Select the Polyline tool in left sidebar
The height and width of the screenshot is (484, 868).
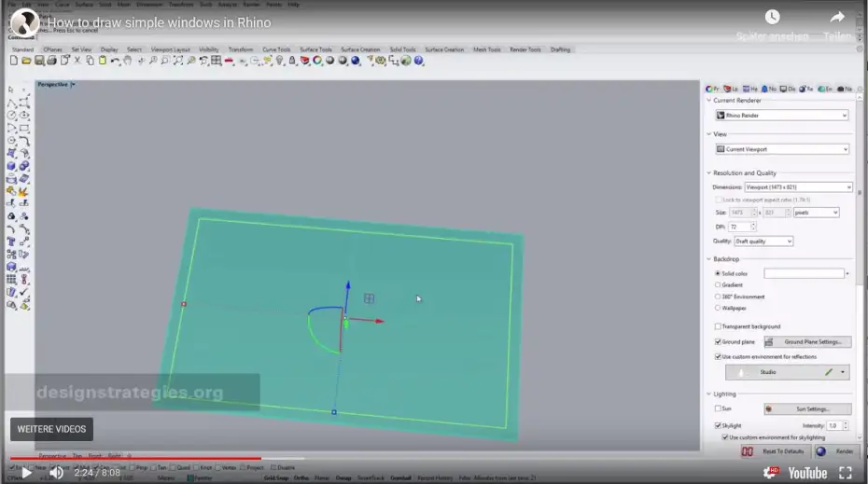coord(11,103)
